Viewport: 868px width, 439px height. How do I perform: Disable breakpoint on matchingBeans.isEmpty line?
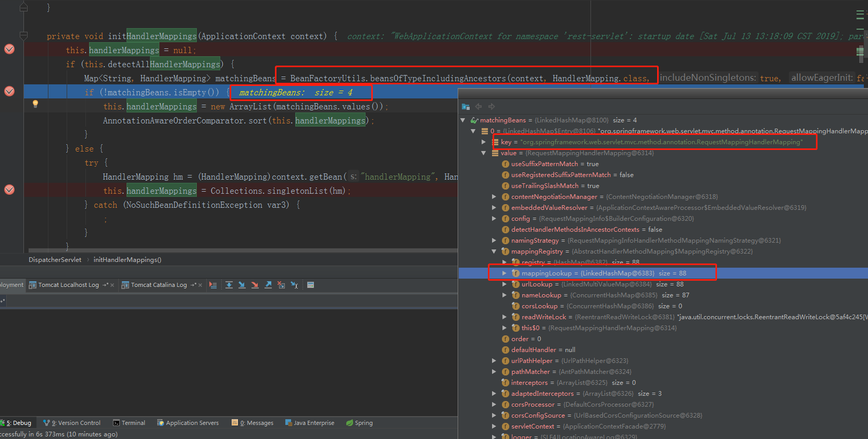[9, 92]
